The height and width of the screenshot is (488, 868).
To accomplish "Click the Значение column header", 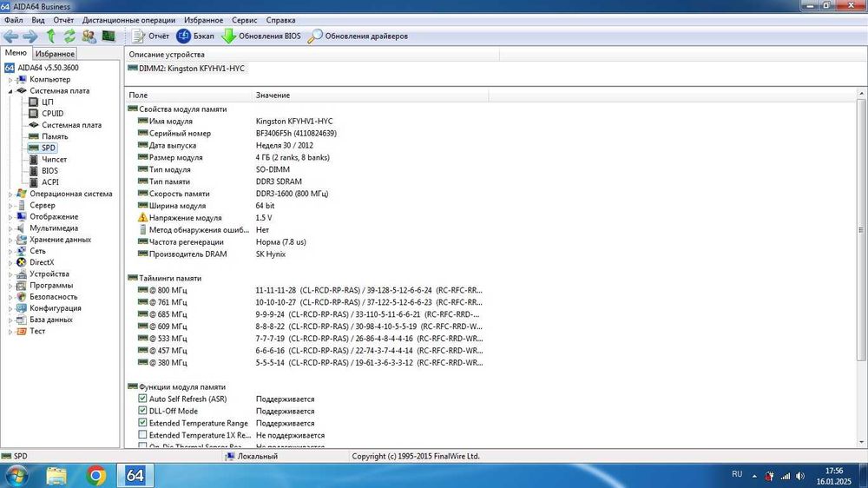I will point(370,96).
